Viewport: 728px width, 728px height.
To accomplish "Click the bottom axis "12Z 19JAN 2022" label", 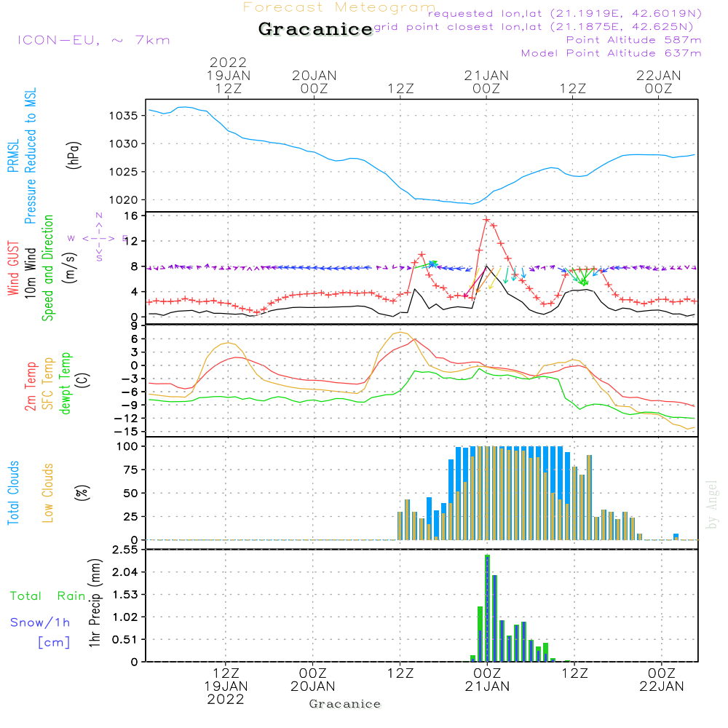I will 226,687.
